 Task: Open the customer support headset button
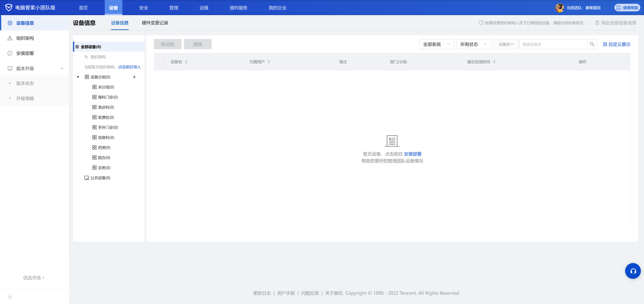[x=633, y=271]
